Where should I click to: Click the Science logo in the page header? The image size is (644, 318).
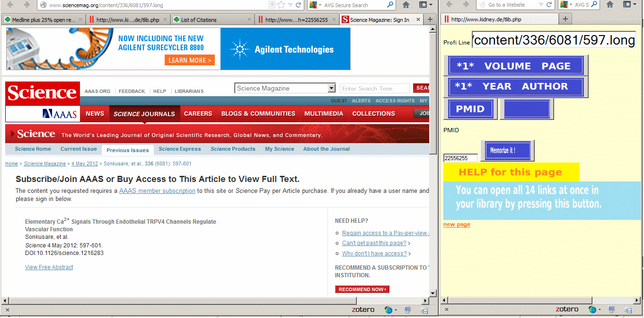point(42,93)
